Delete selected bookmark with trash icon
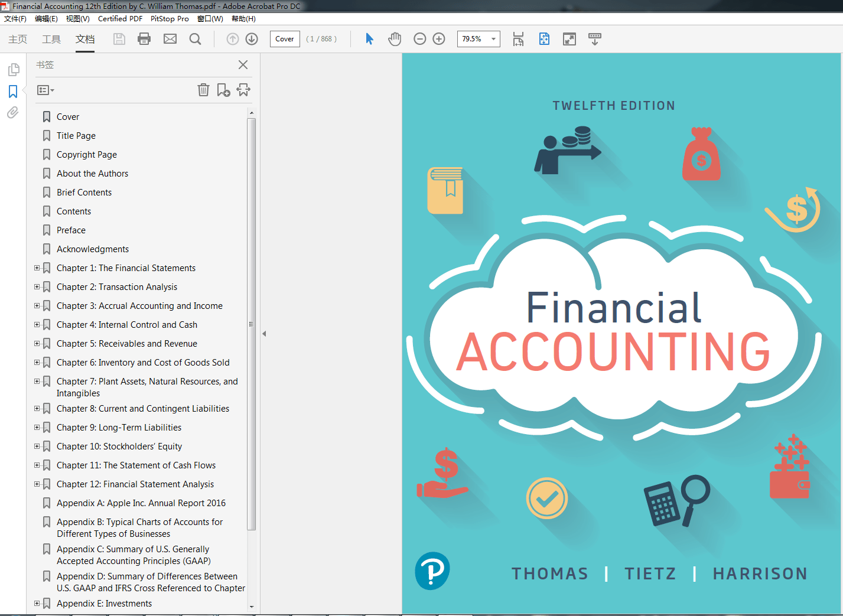Screen dimensions: 843x616 (203, 90)
